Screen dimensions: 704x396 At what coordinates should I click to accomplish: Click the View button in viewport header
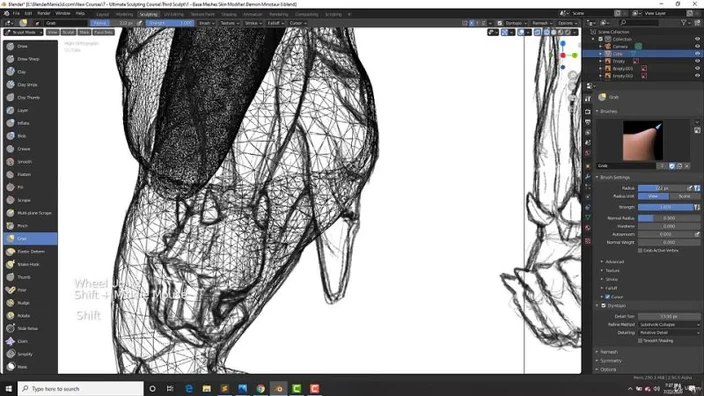click(x=53, y=32)
